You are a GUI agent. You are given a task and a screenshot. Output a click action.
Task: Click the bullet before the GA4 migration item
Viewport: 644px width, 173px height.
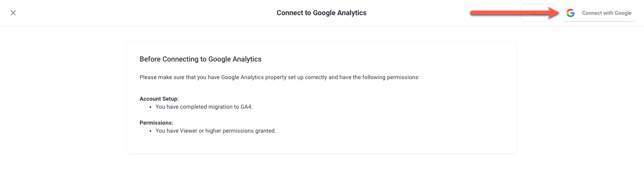click(x=150, y=107)
